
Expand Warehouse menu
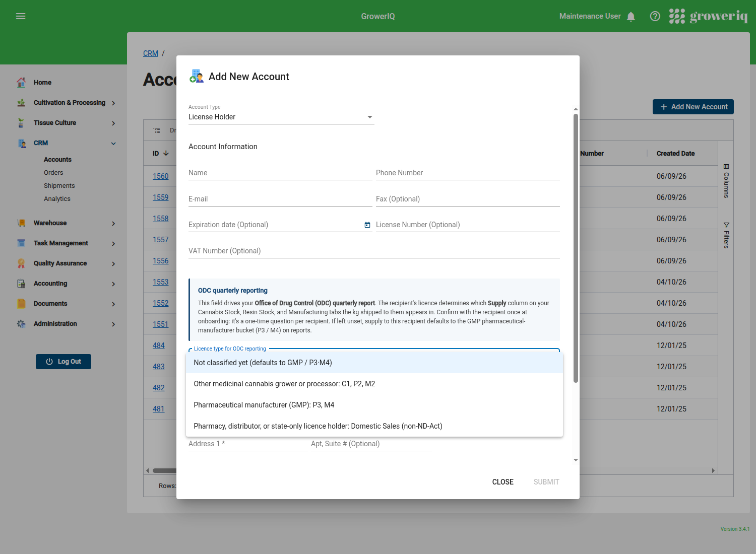[113, 224]
